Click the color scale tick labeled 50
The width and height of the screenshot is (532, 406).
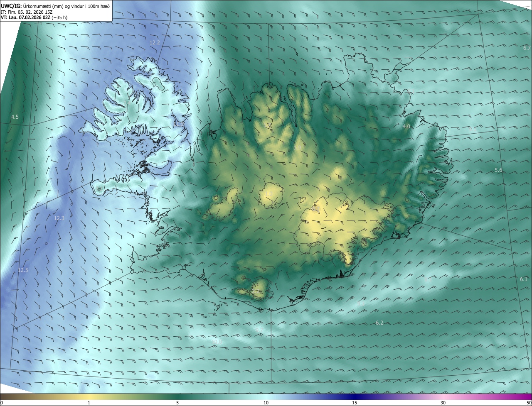tap(529, 403)
